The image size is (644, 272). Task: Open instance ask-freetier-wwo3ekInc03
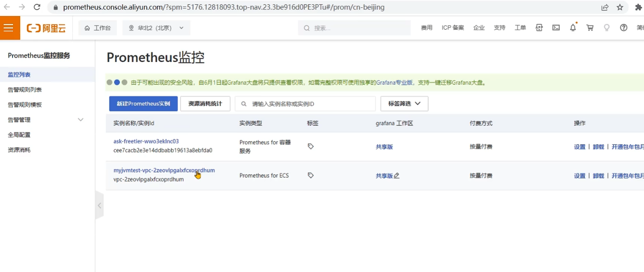pos(146,141)
